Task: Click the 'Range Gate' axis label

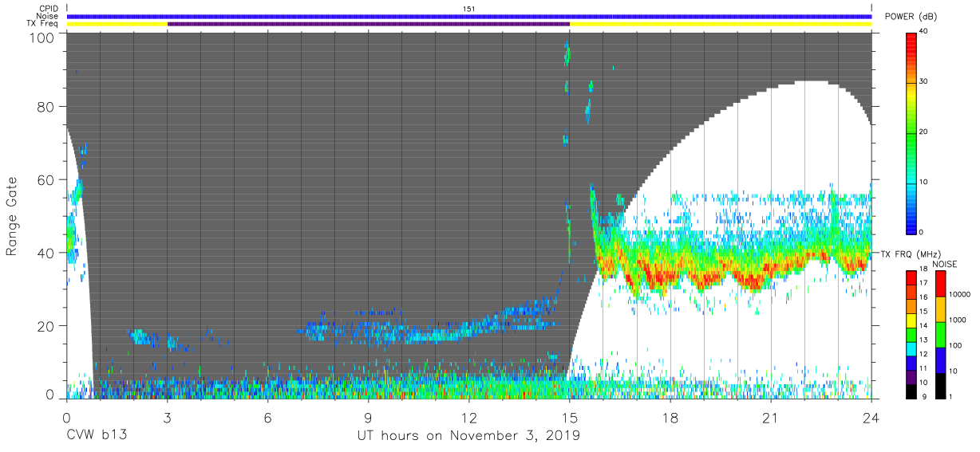Action: point(13,216)
